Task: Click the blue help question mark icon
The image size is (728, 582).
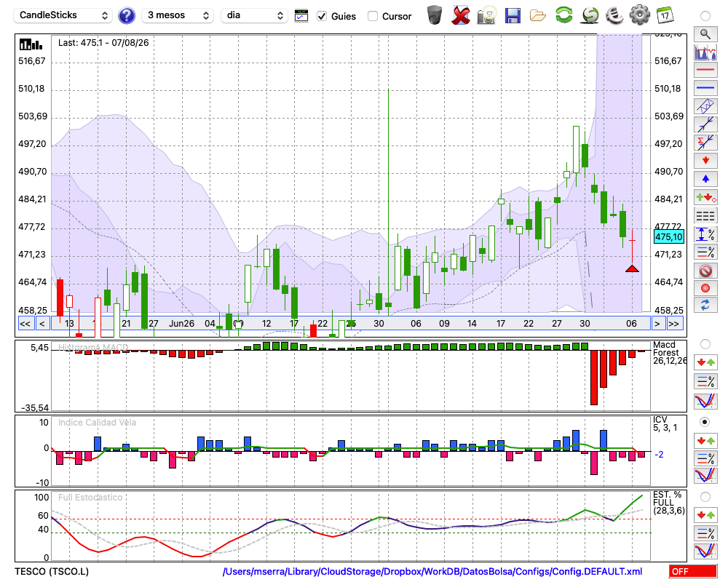Action: [126, 16]
